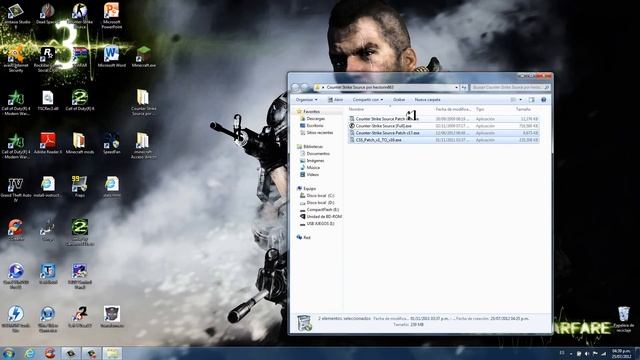Open USB JUEGOS drive in sidebar

[317, 224]
